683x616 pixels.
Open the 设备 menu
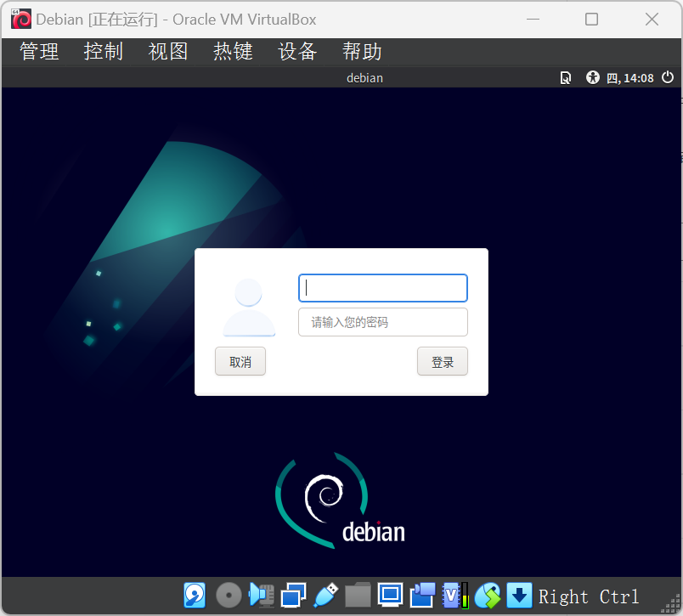coord(297,52)
